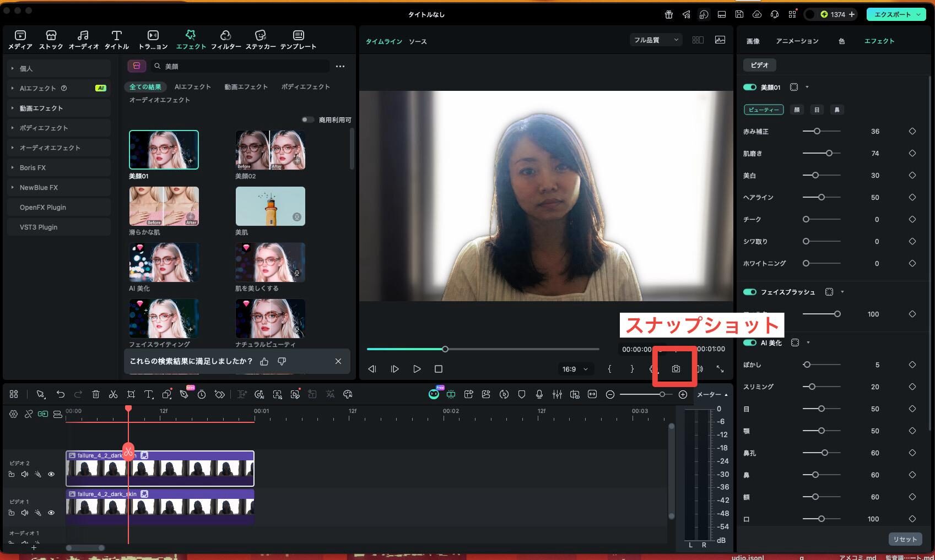The image size is (935, 560).
Task: Add a keyframe for 肌磨き
Action: point(912,153)
